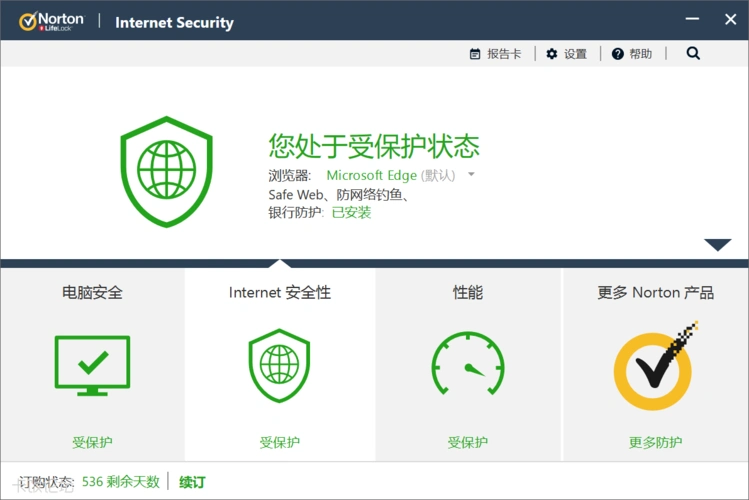Click 受保护 under 性能

pyautogui.click(x=468, y=442)
